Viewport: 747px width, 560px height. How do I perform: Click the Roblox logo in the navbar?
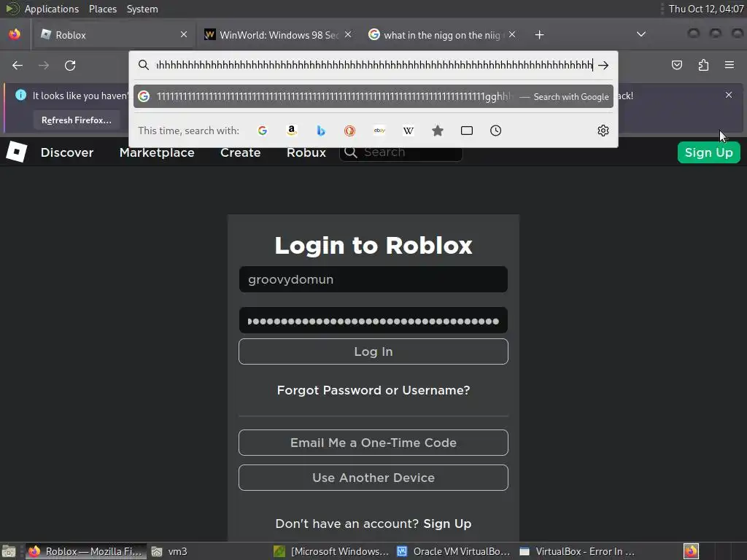tap(17, 152)
